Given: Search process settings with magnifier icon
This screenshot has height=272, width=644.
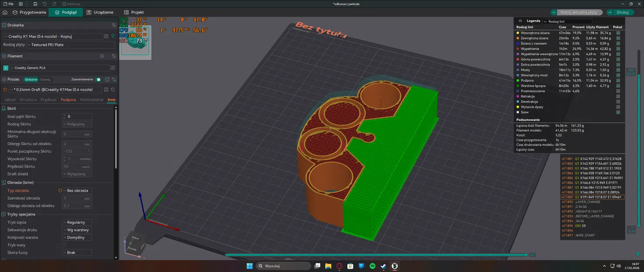Looking at the screenshot, I should click(113, 90).
